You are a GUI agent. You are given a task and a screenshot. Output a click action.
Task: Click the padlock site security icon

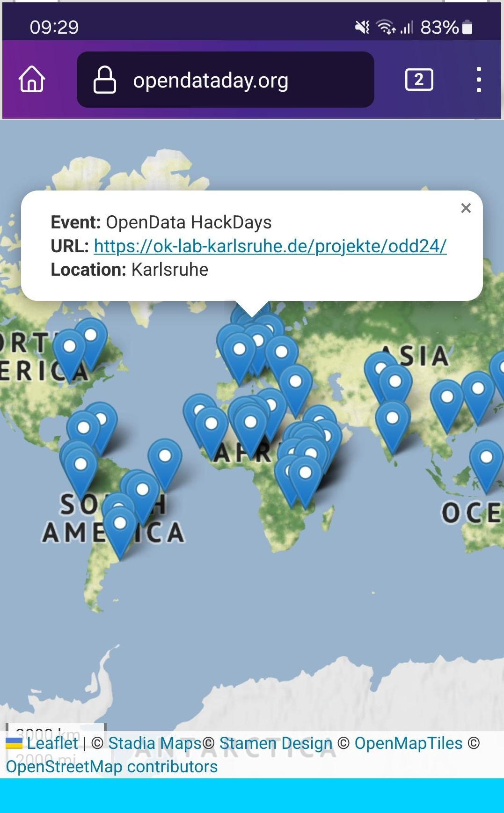tap(104, 80)
